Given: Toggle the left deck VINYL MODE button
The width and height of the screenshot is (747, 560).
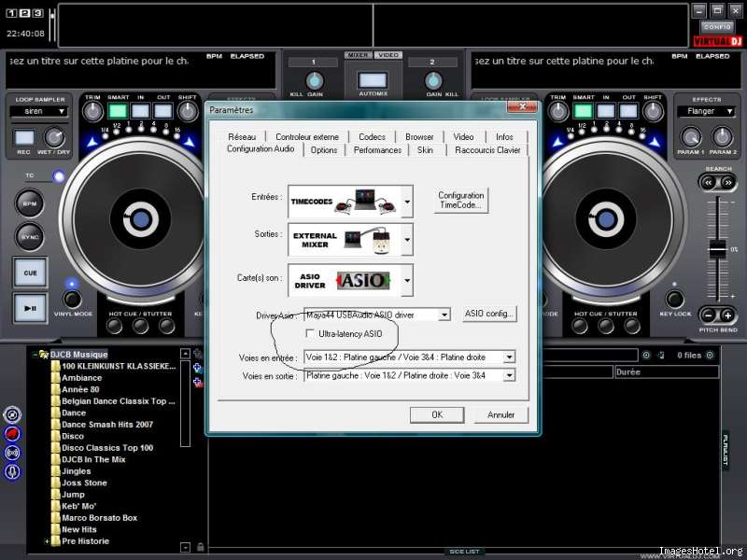Looking at the screenshot, I should pos(72,299).
